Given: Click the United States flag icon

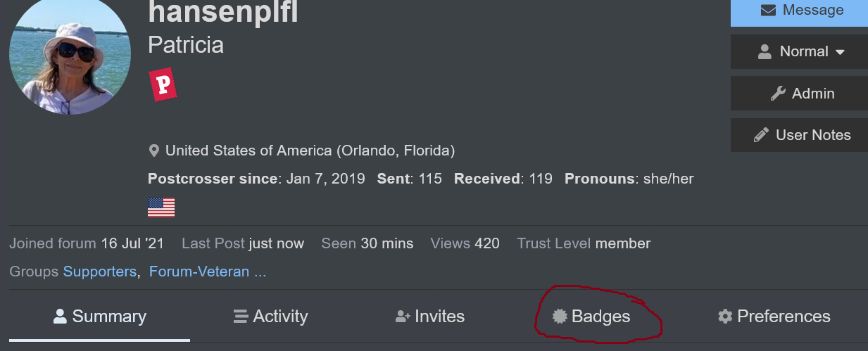Looking at the screenshot, I should click(x=161, y=208).
